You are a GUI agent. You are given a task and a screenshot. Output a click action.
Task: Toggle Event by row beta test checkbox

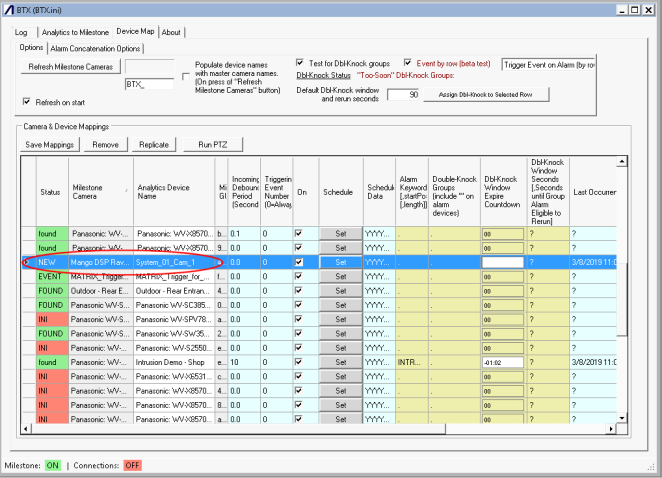pyautogui.click(x=407, y=63)
